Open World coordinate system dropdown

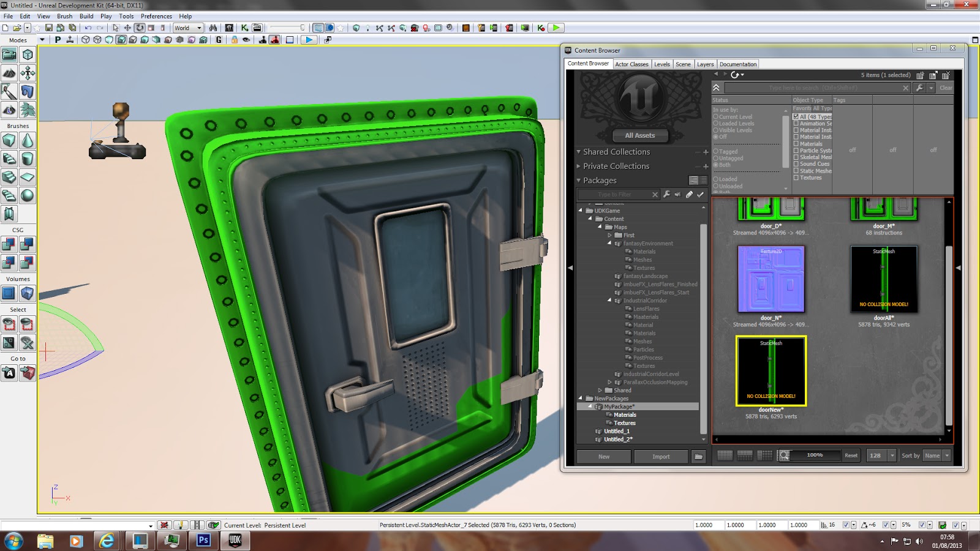[x=187, y=28]
